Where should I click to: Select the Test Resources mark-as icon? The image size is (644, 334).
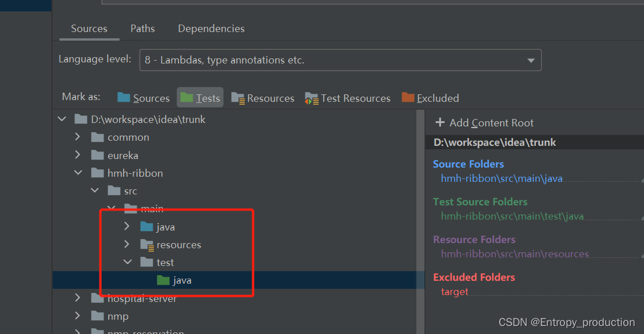312,97
